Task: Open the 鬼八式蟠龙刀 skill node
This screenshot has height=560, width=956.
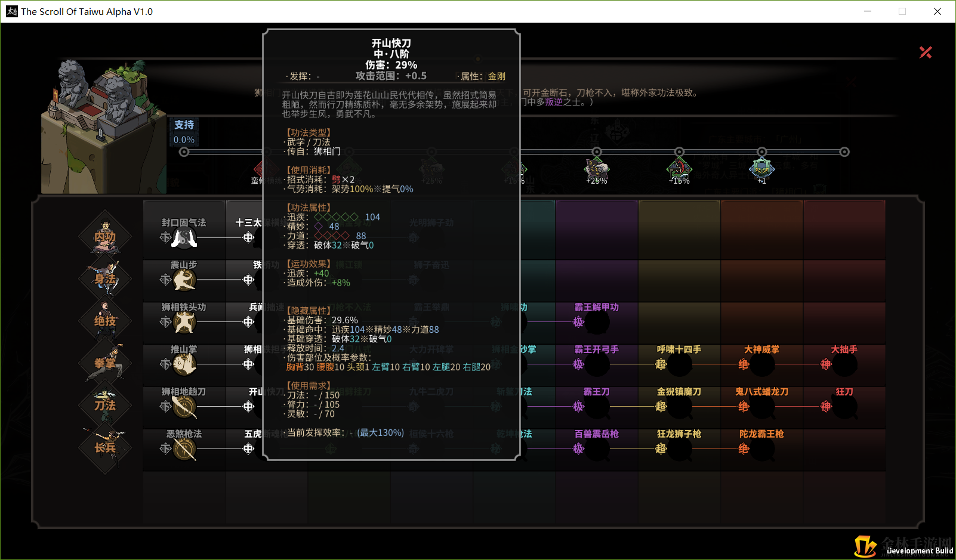Action: tap(762, 407)
